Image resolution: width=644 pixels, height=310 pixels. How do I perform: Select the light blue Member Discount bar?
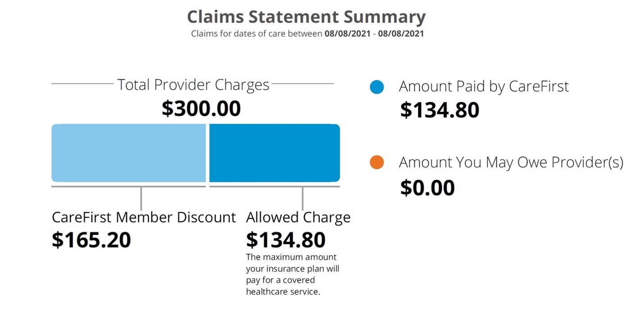[x=128, y=153]
